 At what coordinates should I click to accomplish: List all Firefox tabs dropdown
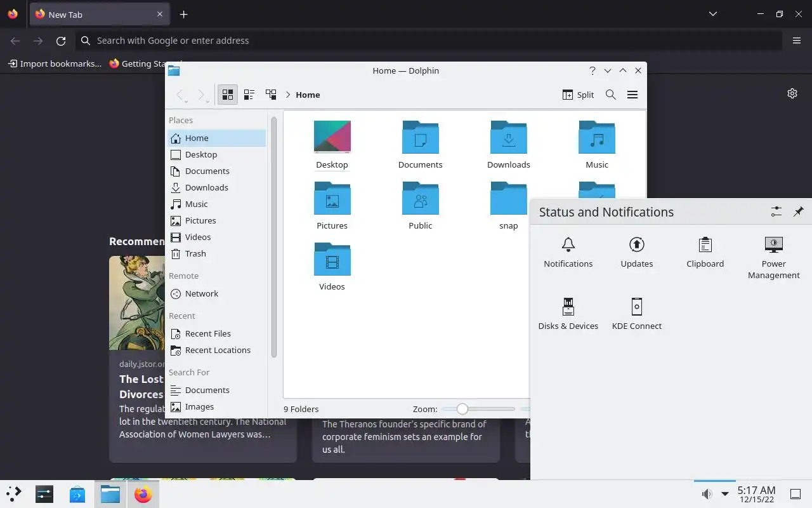tap(713, 14)
